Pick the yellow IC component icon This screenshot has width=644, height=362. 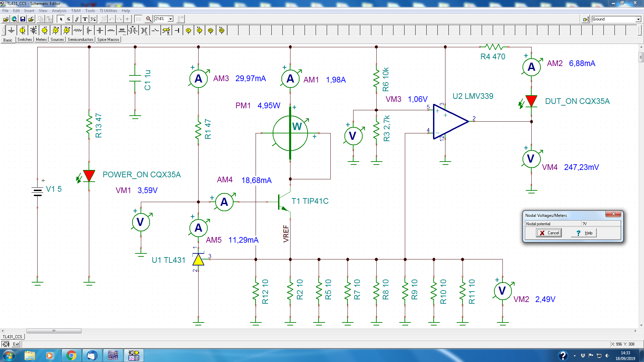pyautogui.click(x=189, y=31)
